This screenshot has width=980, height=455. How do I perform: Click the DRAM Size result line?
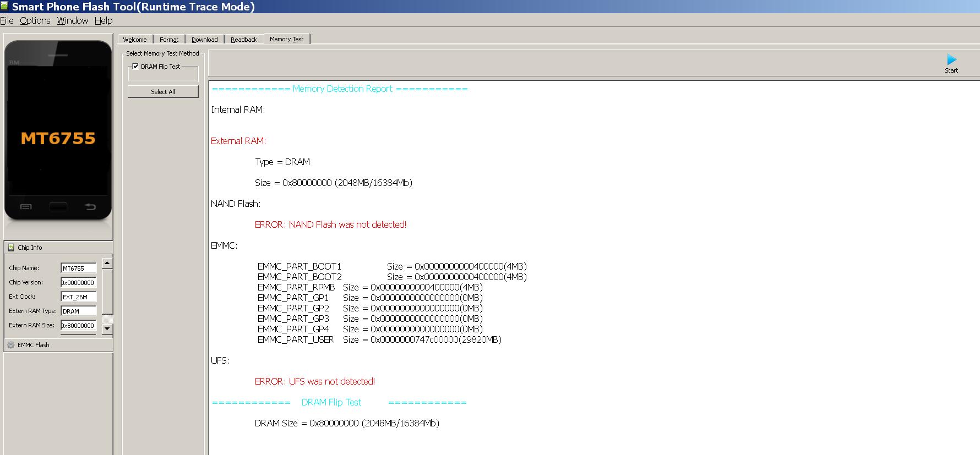tap(347, 423)
